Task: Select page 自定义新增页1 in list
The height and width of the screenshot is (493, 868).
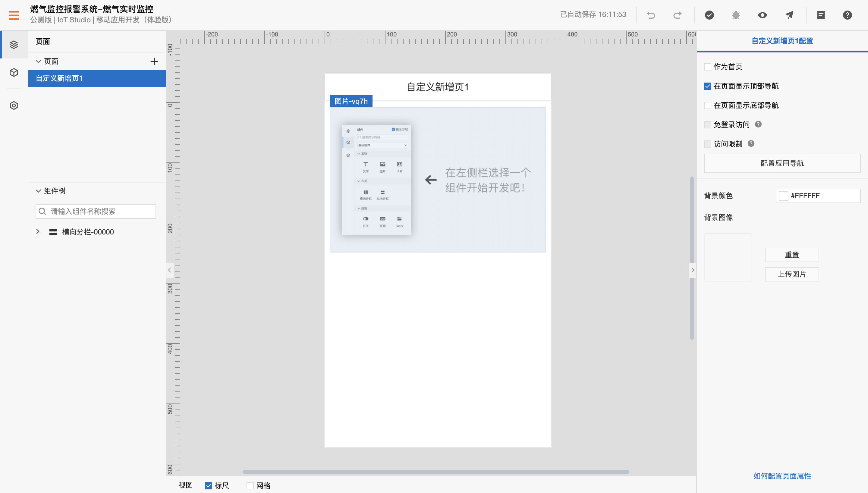Action: click(x=97, y=78)
